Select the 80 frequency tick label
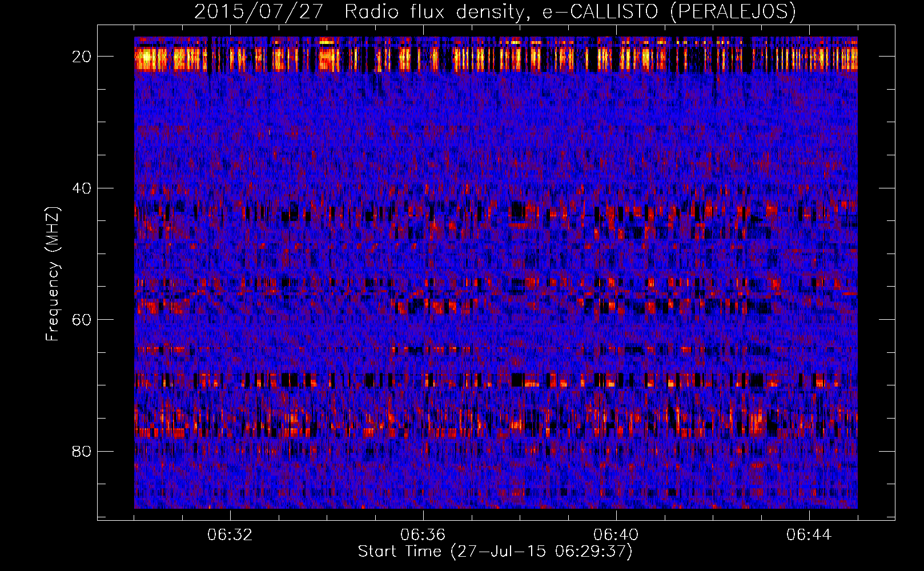The image size is (924, 571). [x=82, y=451]
